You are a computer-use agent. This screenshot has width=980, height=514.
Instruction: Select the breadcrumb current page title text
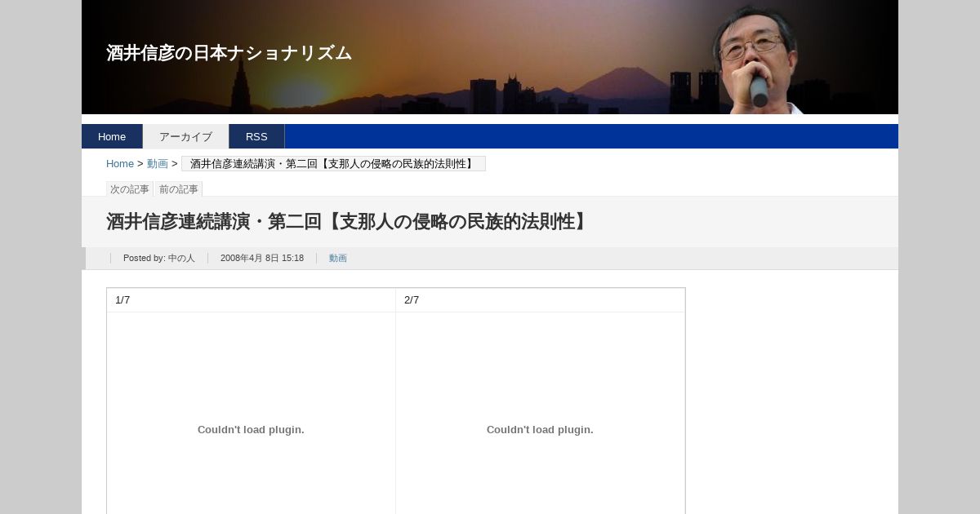333,164
